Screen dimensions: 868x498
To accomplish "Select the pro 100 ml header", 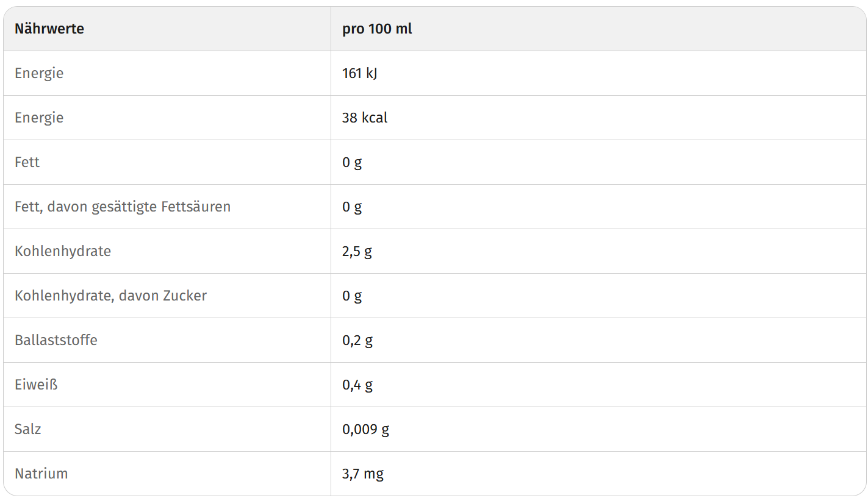I will (377, 29).
